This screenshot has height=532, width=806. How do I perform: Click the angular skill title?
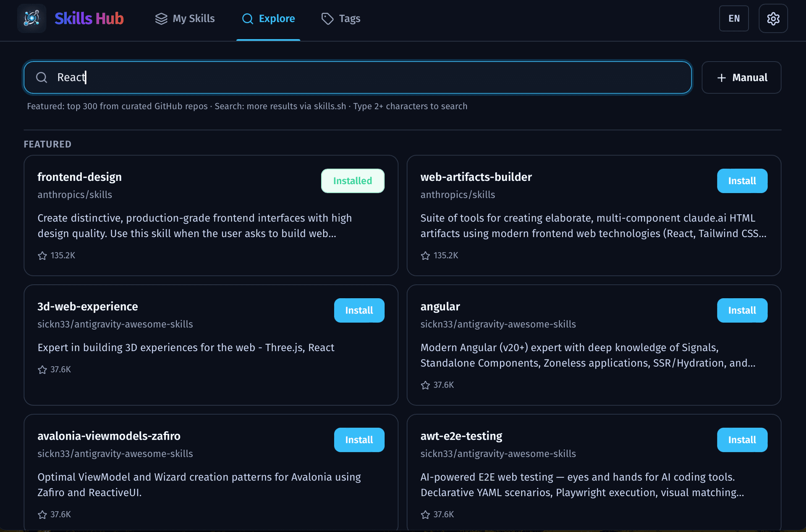pos(440,307)
